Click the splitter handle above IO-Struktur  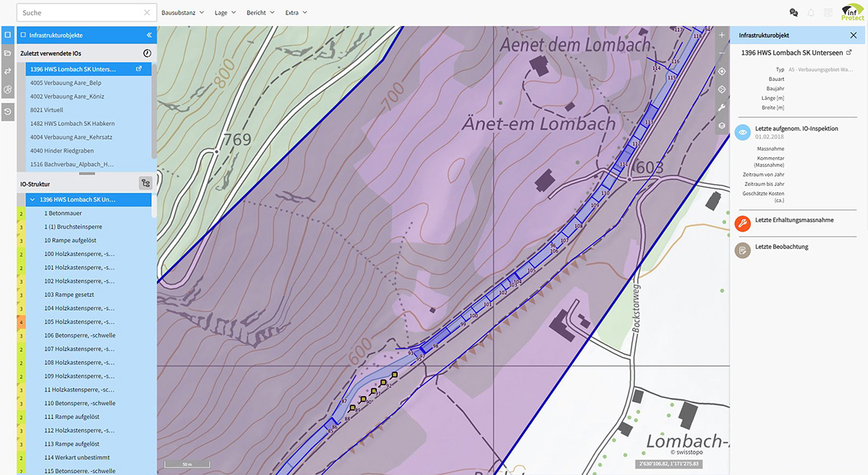click(87, 174)
